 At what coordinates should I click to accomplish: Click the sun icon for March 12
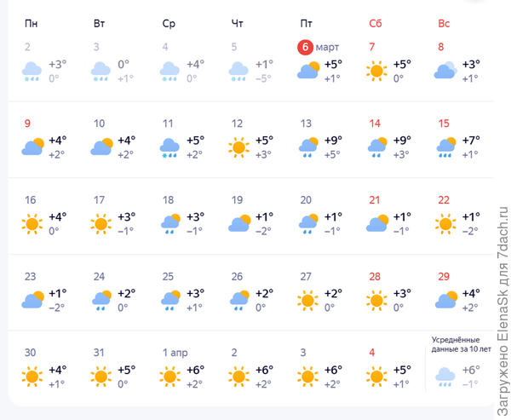(239, 147)
